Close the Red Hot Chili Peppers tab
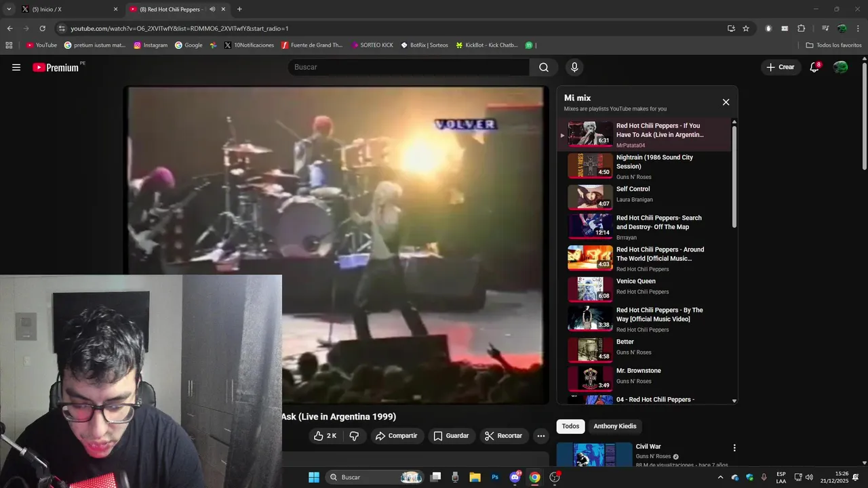Viewport: 868px width, 488px height. click(x=223, y=9)
